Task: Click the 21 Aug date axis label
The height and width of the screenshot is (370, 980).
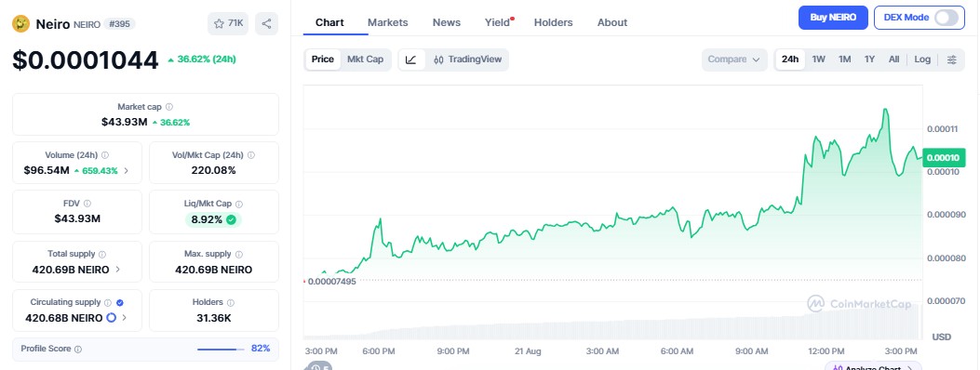Action: (x=528, y=351)
